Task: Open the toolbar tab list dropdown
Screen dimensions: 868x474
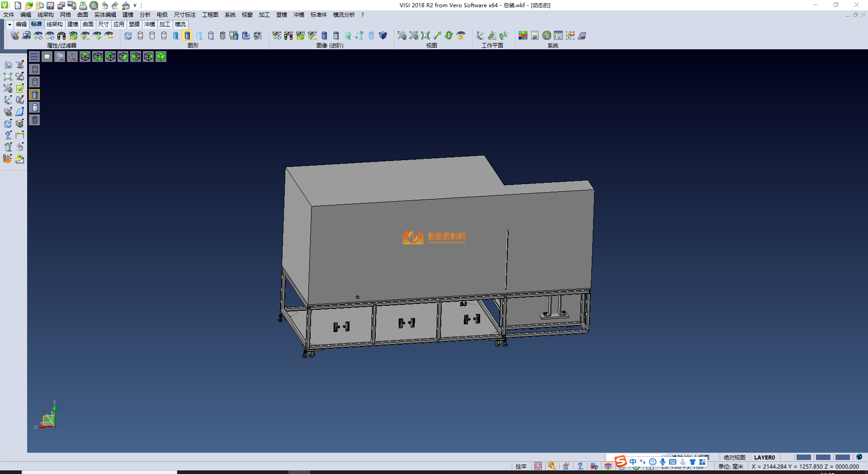Action: pos(9,24)
